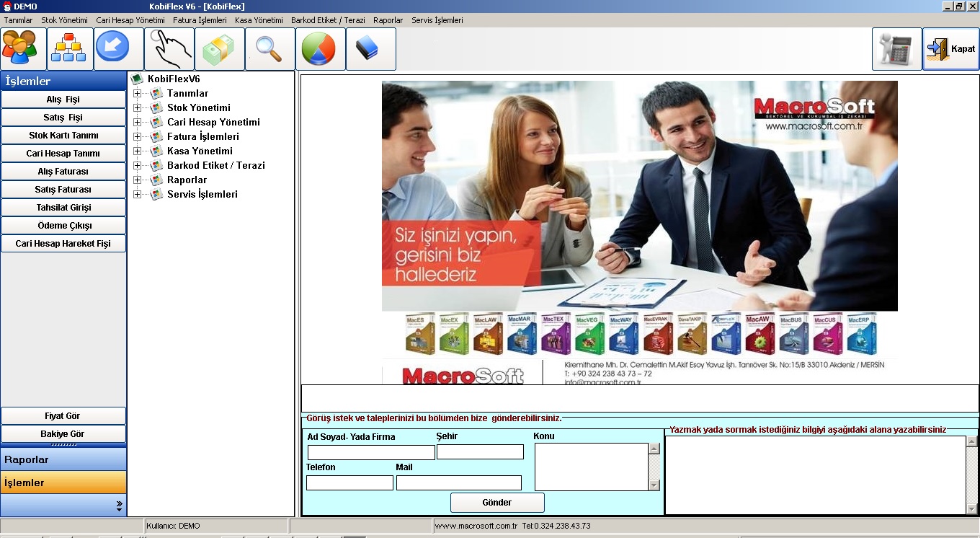Screen dimensions: 980x538
Task: Open the Raporlar menu in menu bar
Action: [x=388, y=20]
